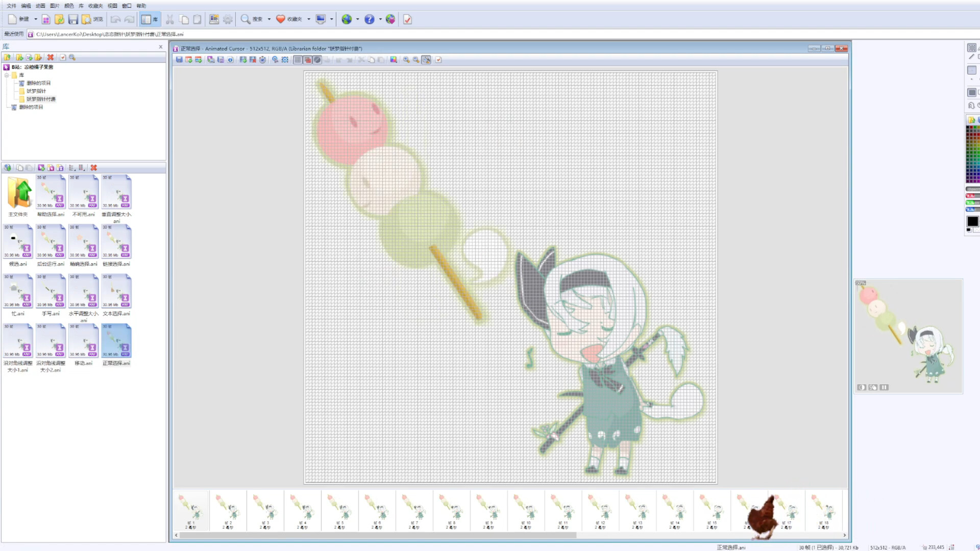Select frame 5 thumbnail in timeline
Screen dimensions: 980x551
click(339, 510)
